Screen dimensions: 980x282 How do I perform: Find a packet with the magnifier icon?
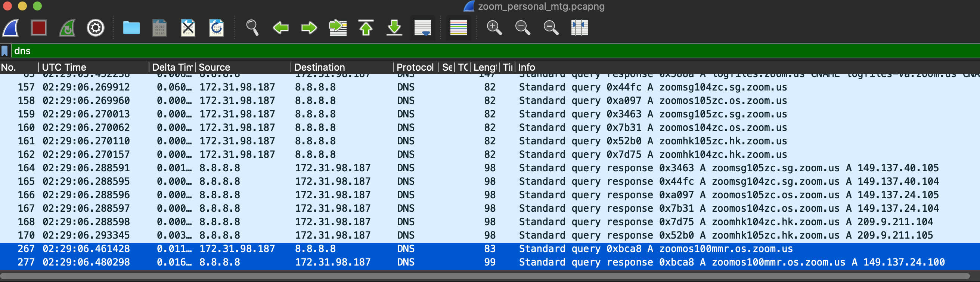click(252, 28)
